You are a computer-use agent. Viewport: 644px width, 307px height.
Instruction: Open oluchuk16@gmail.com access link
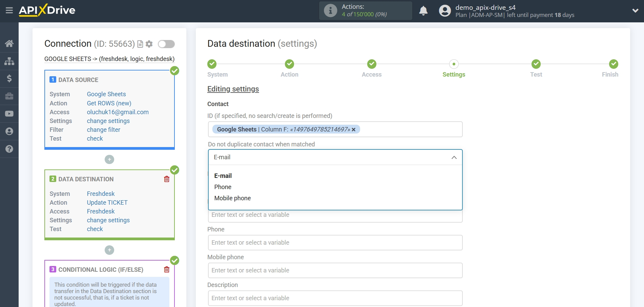point(118,112)
